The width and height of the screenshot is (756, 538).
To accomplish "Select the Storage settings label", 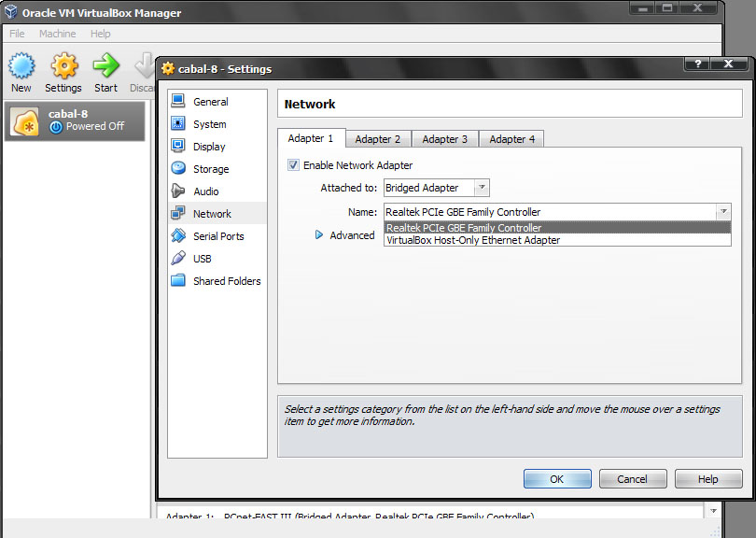I will pos(211,169).
